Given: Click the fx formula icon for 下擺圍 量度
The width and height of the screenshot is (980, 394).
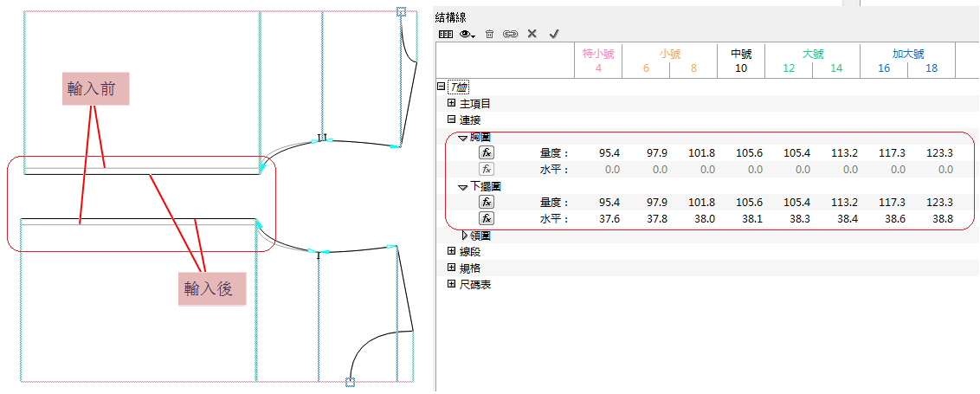Looking at the screenshot, I should click(487, 203).
